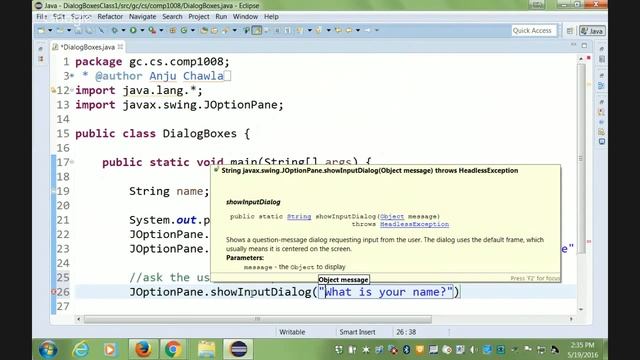Open the Help menu
640x360 pixels.
pos(271,17)
